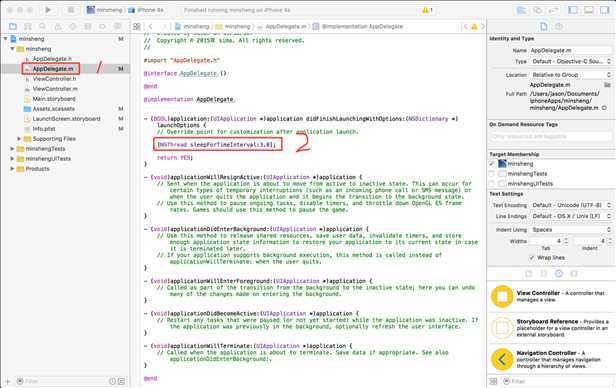
Task: Open the iPhone 6s device selector
Action: click(x=146, y=10)
